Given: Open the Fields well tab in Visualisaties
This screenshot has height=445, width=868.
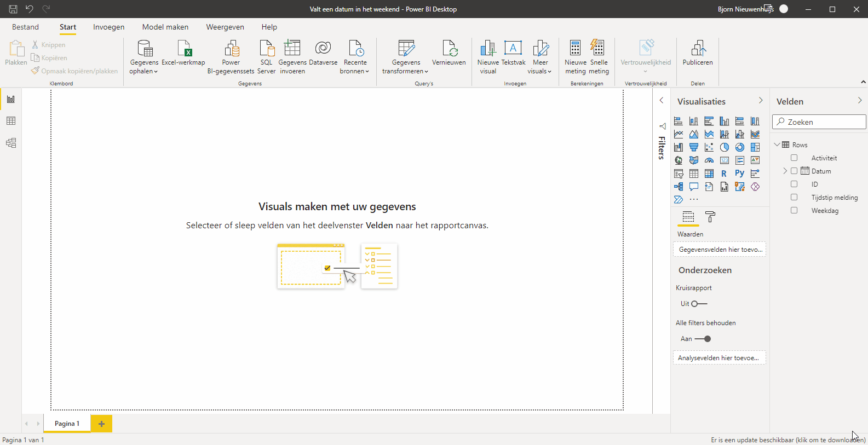Looking at the screenshot, I should pyautogui.click(x=688, y=217).
